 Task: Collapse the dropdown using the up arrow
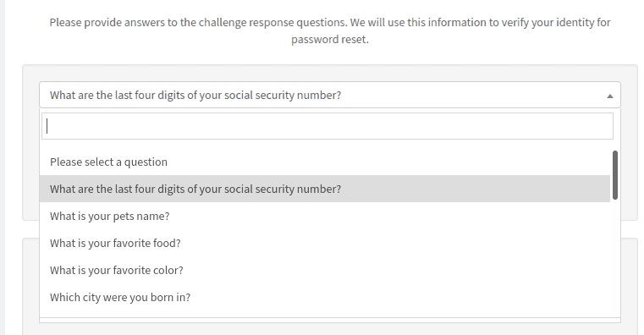point(610,96)
